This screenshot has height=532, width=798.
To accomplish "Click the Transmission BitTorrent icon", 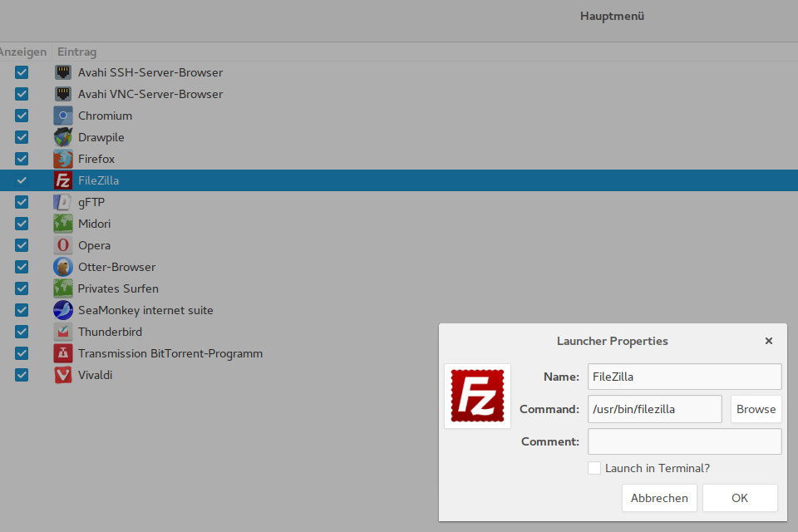I will [63, 353].
